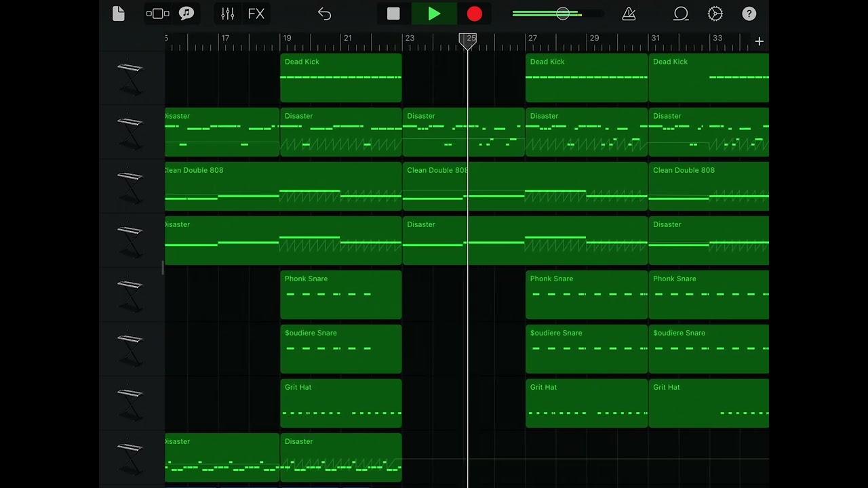Select bottom-track Disaster region at bar 19
This screenshot has width=868, height=488.
click(x=341, y=457)
